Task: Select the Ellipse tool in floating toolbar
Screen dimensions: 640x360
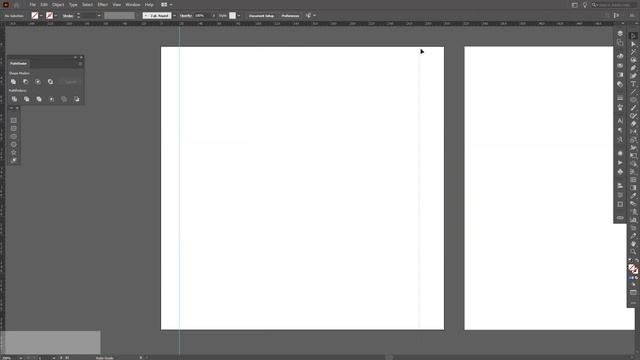Action: (x=13, y=136)
